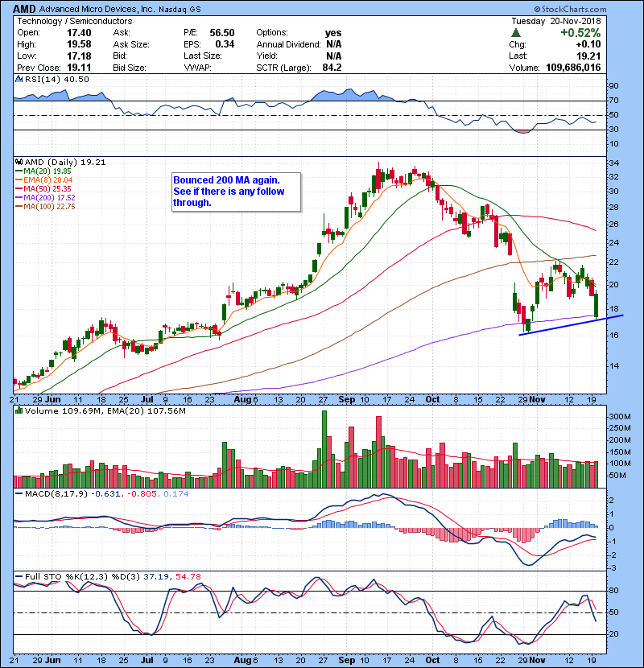Image resolution: width=644 pixels, height=668 pixels.
Task: Click the 80 level on the stochastic axis
Action: (x=613, y=591)
